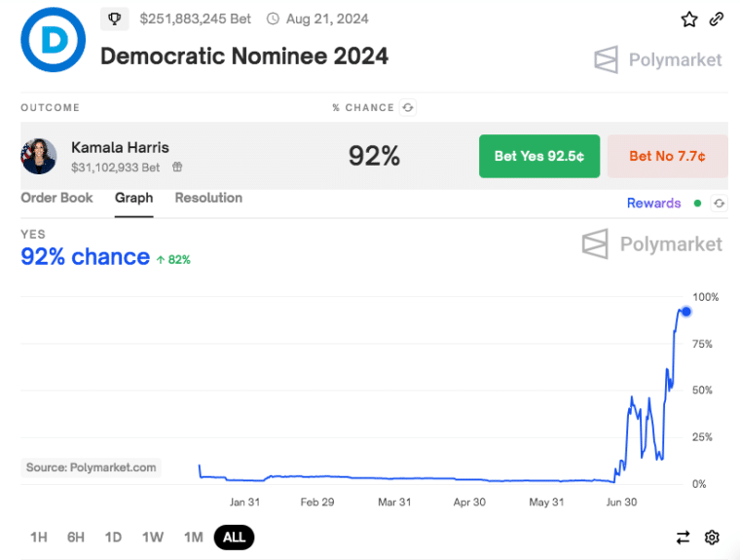Viewport: 740px width, 560px height.
Task: Select the 1W time range
Action: point(153,538)
